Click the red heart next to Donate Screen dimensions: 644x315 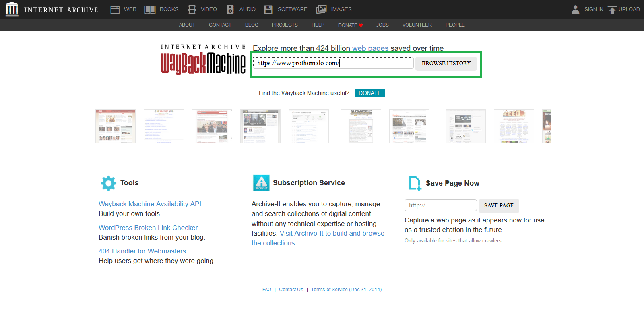tap(361, 25)
